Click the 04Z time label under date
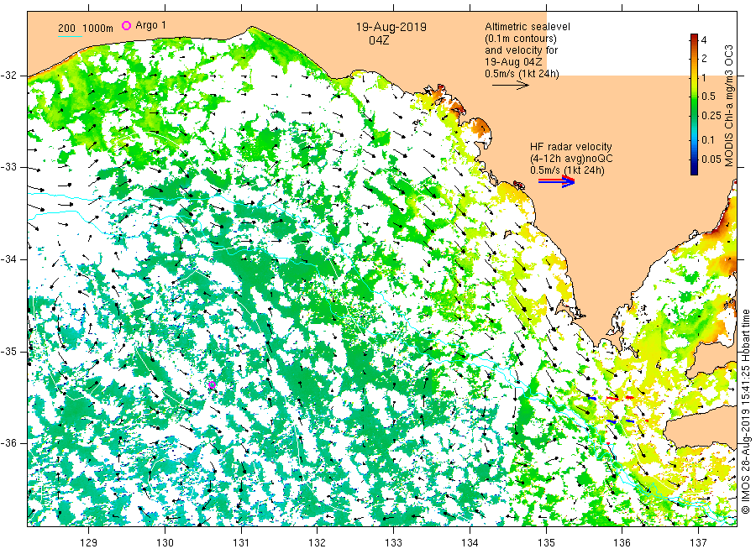The height and width of the screenshot is (554, 756). pyautogui.click(x=379, y=40)
